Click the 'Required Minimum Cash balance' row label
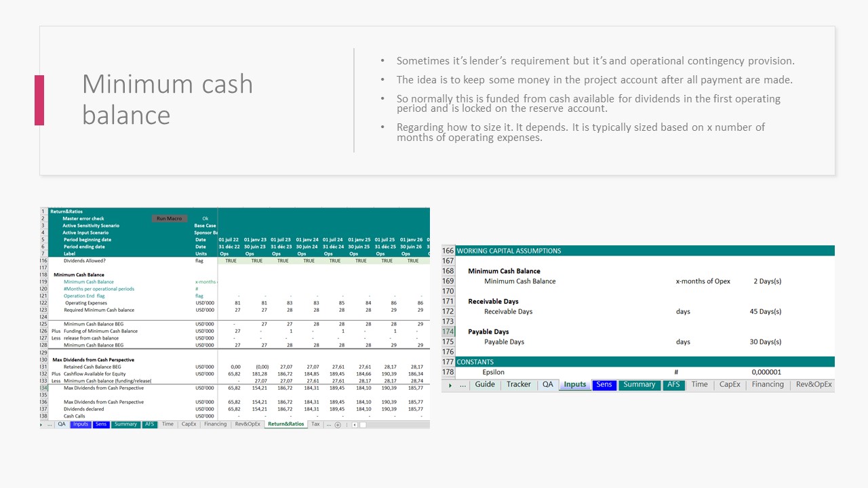Viewport: 868px width, 488px height. point(99,310)
